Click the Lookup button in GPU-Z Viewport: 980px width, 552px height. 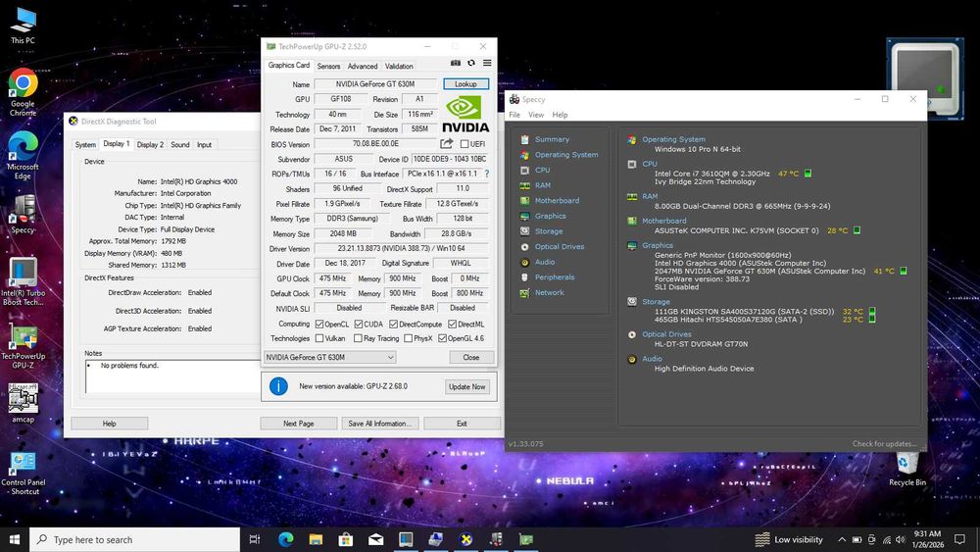tap(465, 83)
